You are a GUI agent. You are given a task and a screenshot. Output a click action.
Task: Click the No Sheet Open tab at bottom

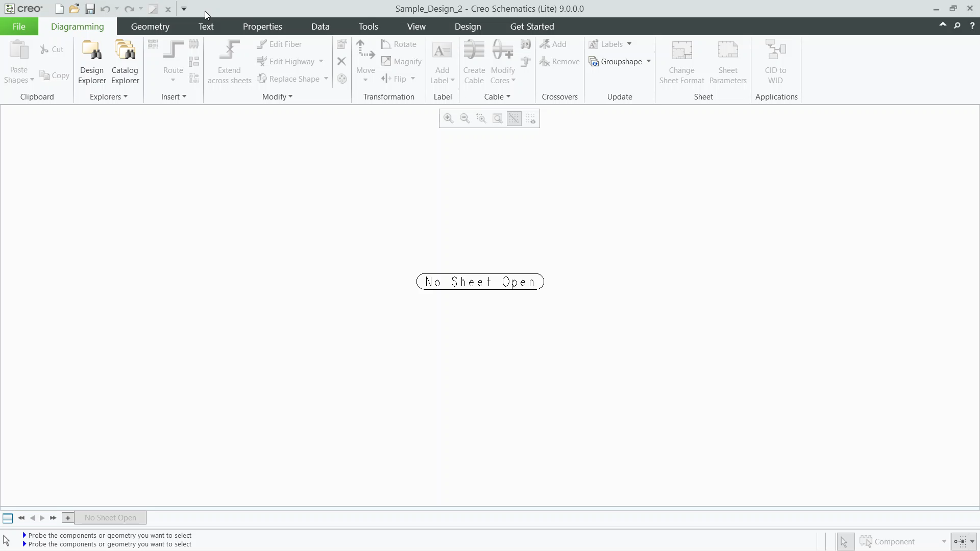click(x=110, y=518)
